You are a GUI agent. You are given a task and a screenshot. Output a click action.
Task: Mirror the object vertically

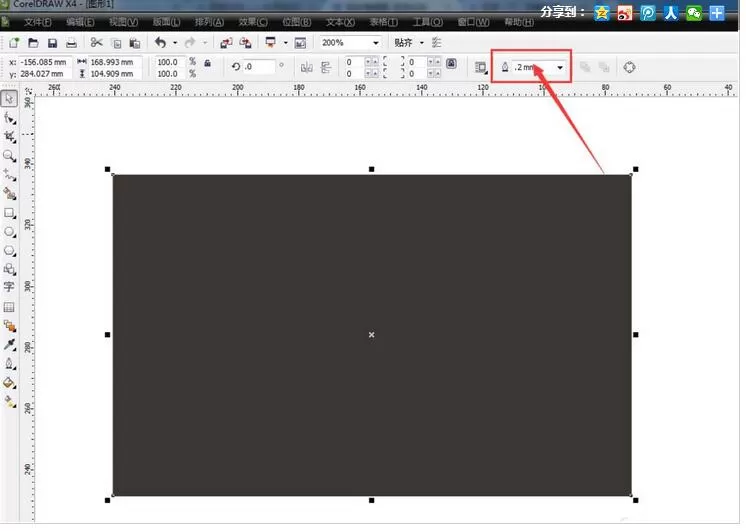coord(326,68)
